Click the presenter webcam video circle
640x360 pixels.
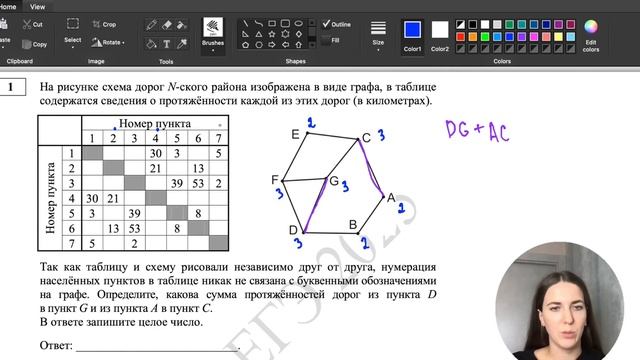coord(560,302)
